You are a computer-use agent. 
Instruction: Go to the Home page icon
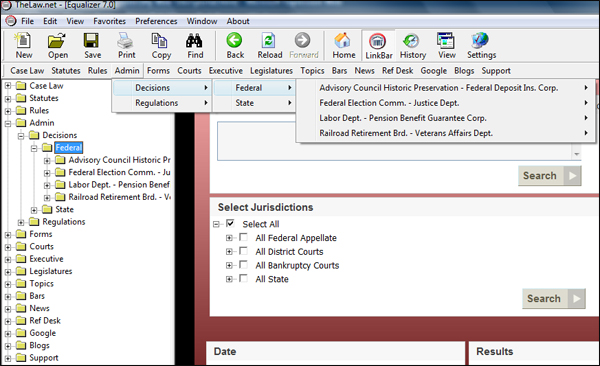tap(342, 41)
